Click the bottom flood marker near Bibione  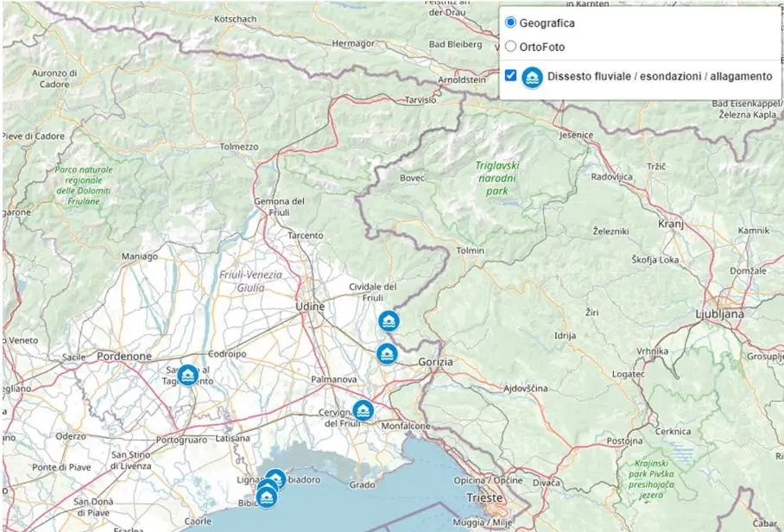coord(266,498)
